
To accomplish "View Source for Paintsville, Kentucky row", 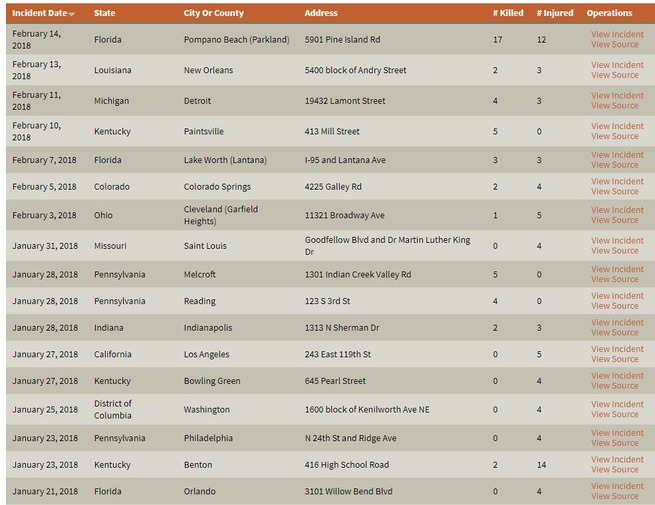I will coord(614,136).
